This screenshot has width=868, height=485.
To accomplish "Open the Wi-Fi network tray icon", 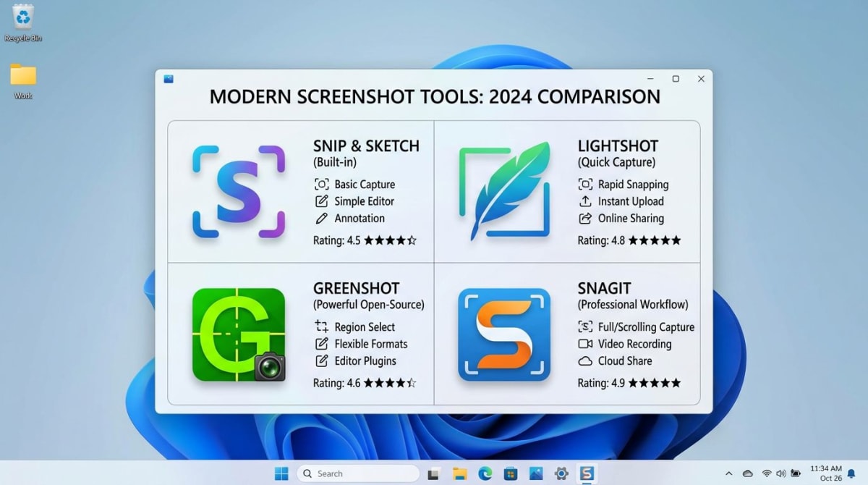I will point(767,474).
